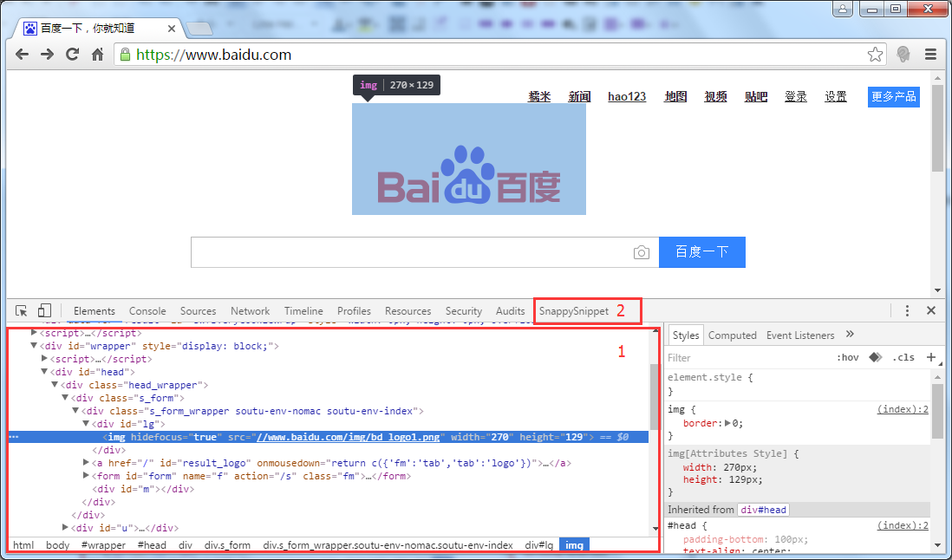Viewport: 952px width, 560px height.
Task: Open the Chrome hamburger menu
Action: pyautogui.click(x=930, y=55)
